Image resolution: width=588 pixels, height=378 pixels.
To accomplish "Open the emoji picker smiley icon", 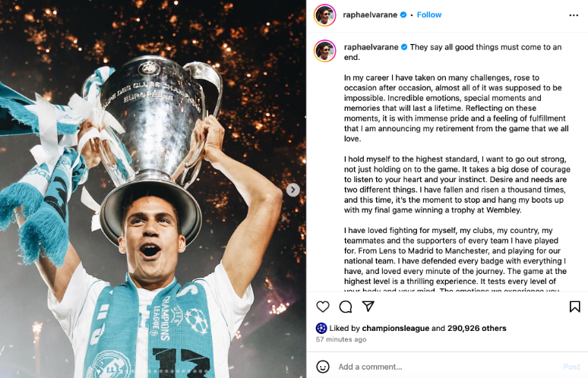I will (323, 367).
